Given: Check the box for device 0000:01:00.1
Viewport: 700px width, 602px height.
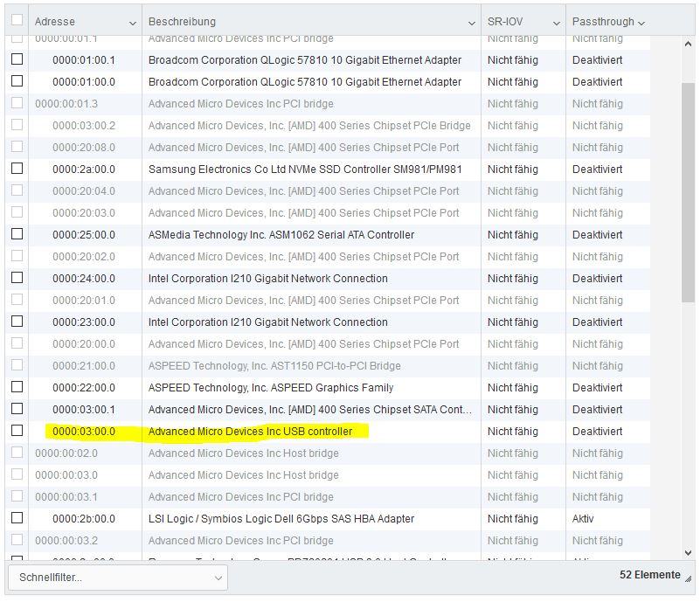Looking at the screenshot, I should coord(17,59).
